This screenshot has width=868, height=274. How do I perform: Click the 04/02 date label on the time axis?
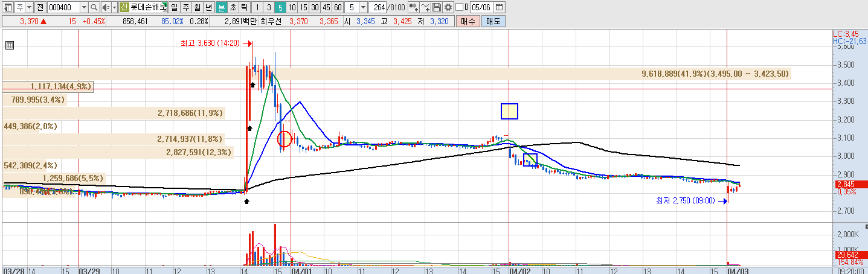(x=519, y=270)
